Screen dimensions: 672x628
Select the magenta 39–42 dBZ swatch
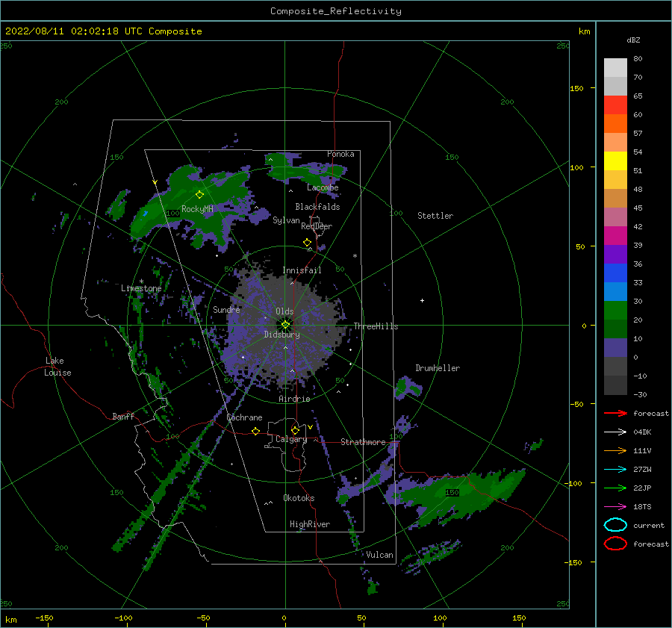point(615,236)
